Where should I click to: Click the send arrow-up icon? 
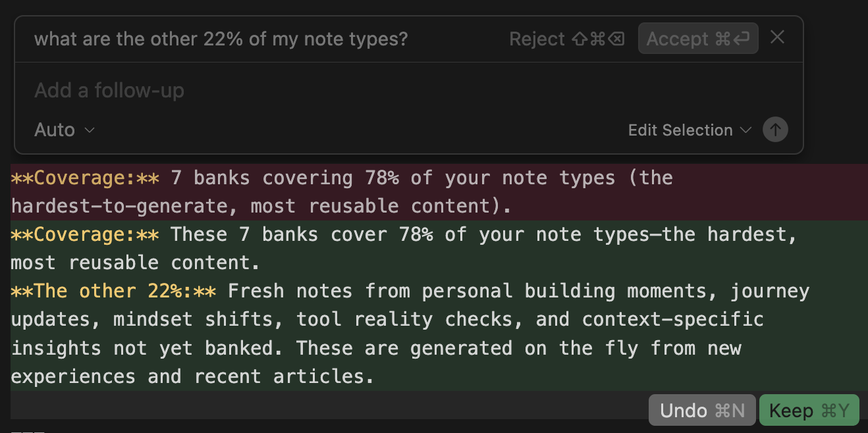pos(775,130)
